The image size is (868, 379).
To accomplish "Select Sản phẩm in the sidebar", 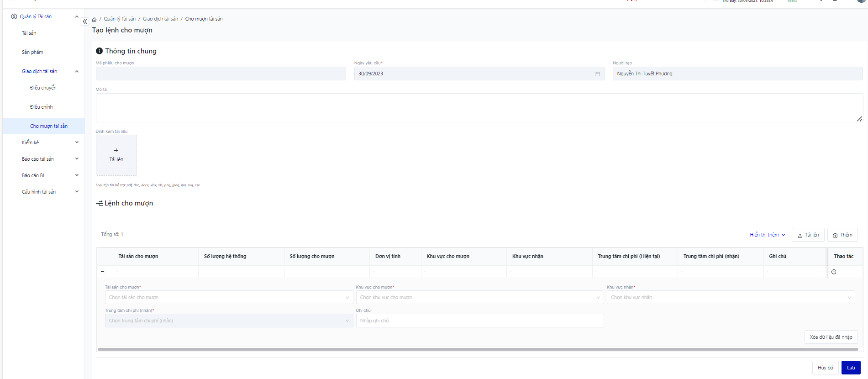I will coord(32,52).
